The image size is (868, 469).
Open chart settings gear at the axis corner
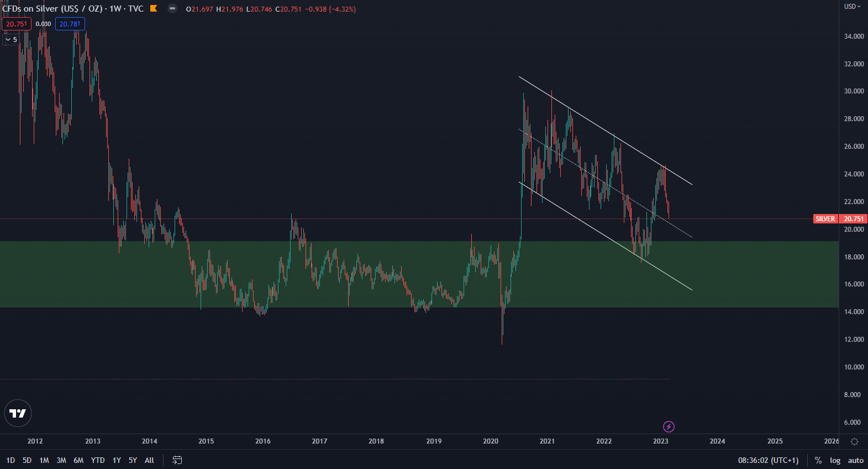pos(854,441)
